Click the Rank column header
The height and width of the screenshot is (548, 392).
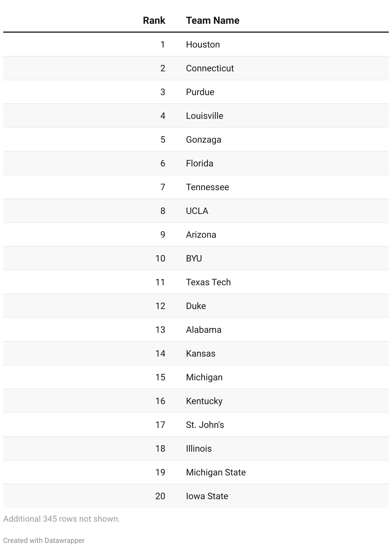pos(154,21)
